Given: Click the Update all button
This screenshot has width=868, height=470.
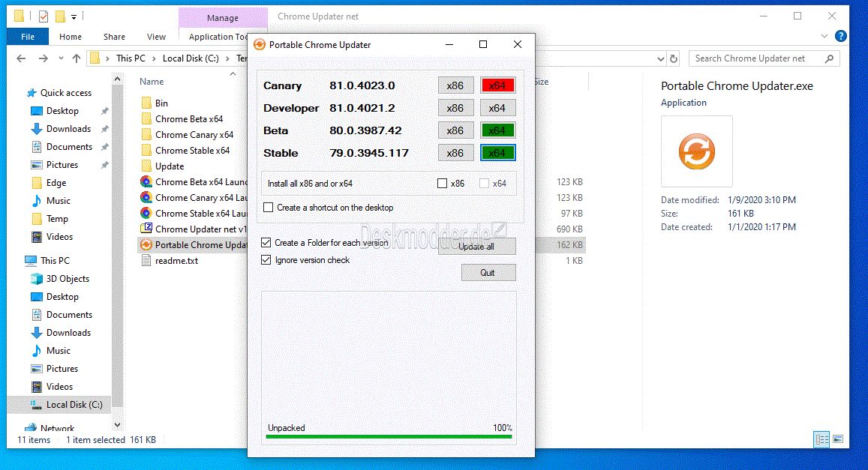Looking at the screenshot, I should [x=476, y=247].
